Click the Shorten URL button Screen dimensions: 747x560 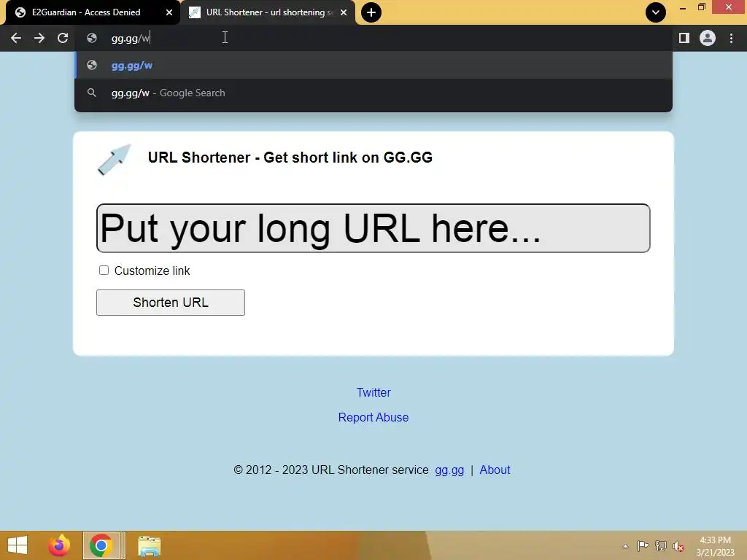(171, 303)
